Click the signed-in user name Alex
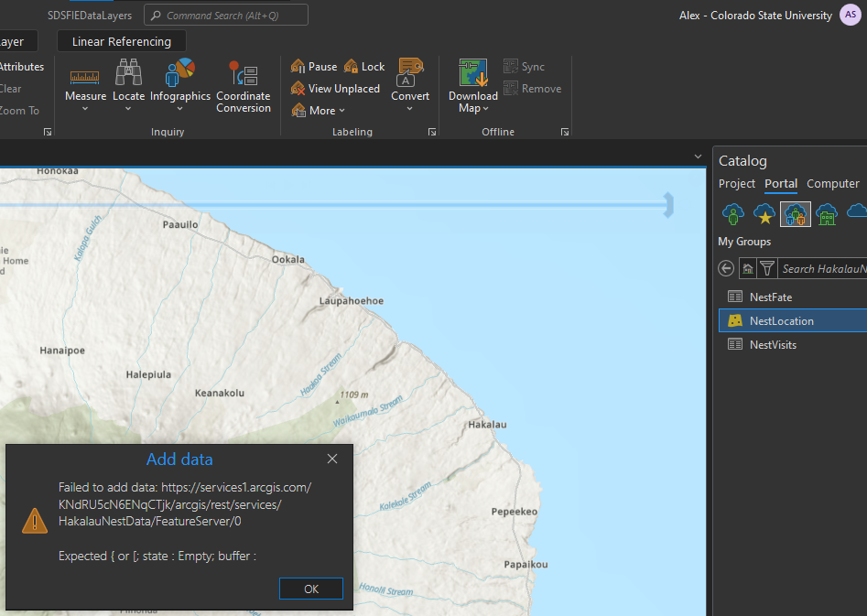Screen dimensions: 867x616 point(755,16)
